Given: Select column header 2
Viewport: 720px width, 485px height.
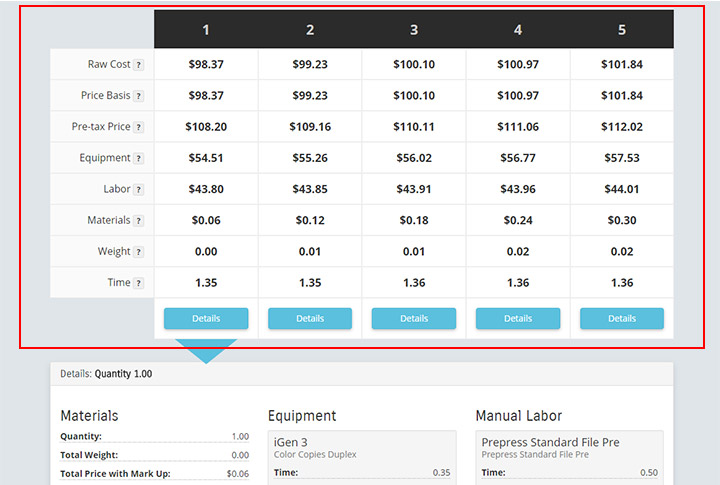Looking at the screenshot, I should [x=310, y=30].
